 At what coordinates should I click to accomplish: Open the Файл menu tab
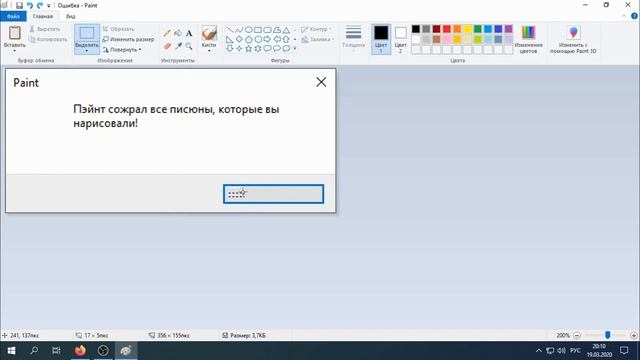click(13, 16)
